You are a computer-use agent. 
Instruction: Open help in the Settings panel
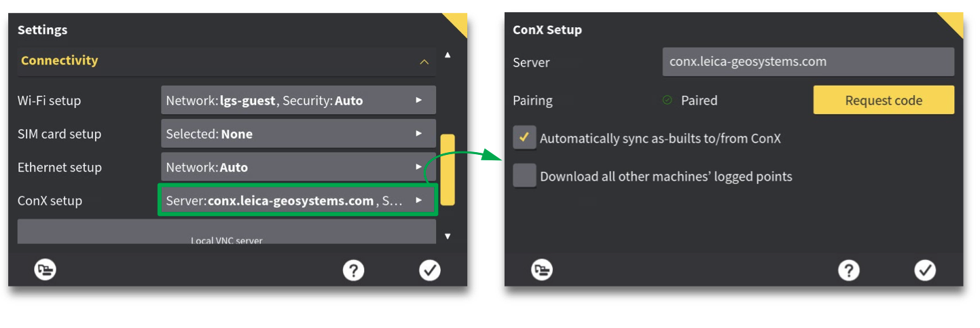(x=352, y=270)
